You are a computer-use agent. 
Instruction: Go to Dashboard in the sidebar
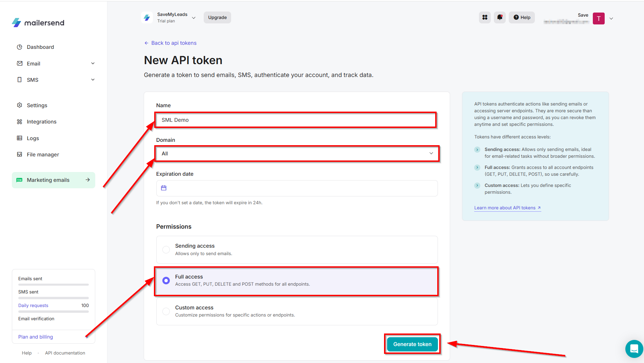click(40, 47)
